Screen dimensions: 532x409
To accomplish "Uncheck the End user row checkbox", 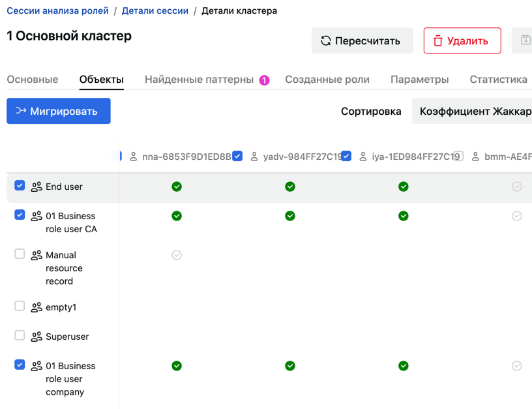I will coord(20,186).
